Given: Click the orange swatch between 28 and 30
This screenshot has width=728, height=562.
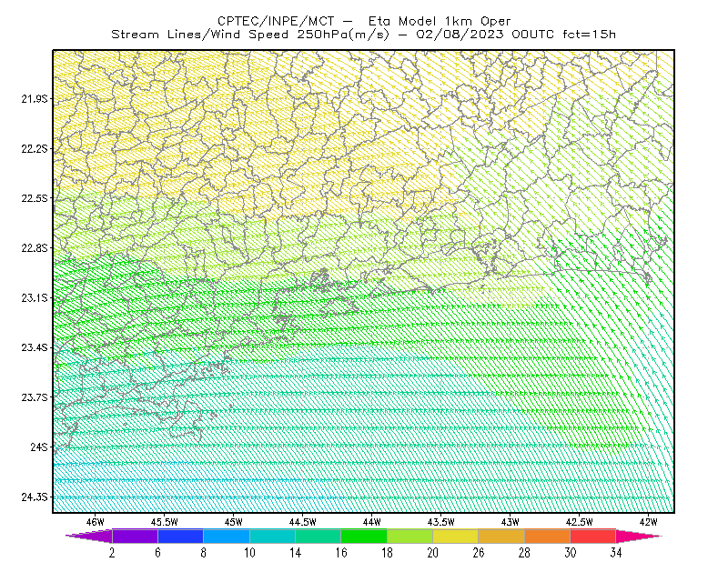Looking at the screenshot, I should 548,536.
